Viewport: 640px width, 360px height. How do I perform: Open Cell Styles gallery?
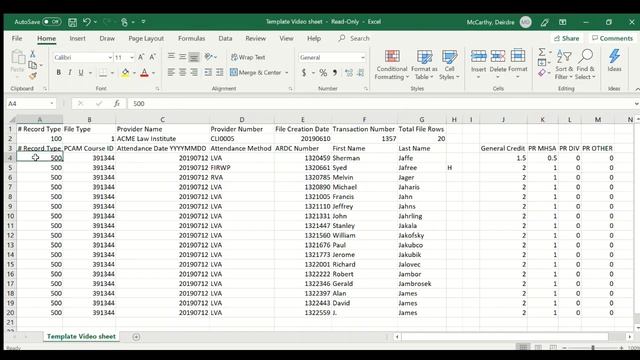449,65
